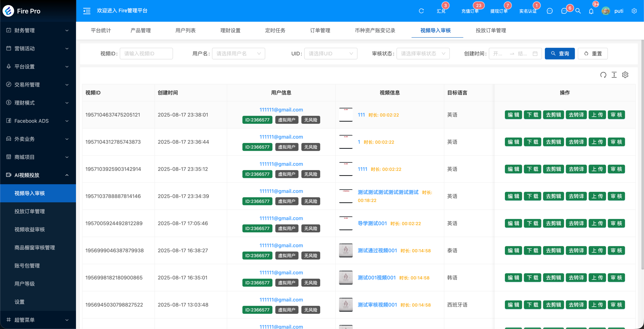The height and width of the screenshot is (329, 644).
Task: Click the table density height icon
Action: pos(614,75)
